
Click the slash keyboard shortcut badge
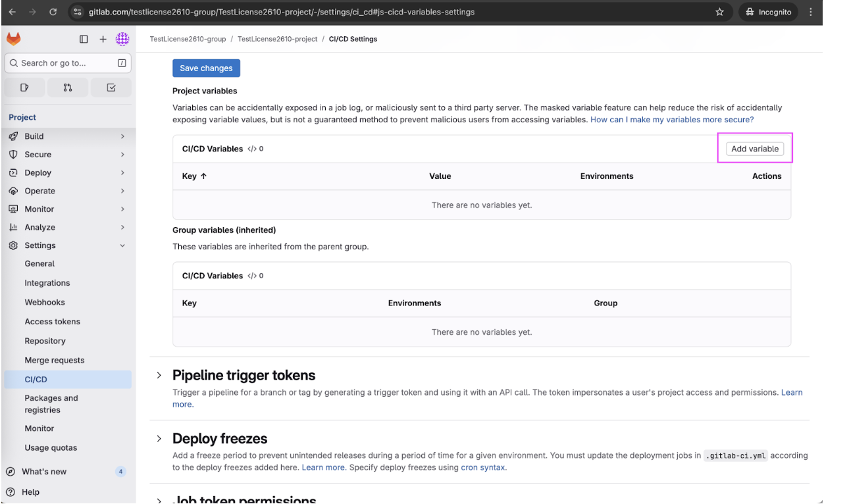point(121,63)
